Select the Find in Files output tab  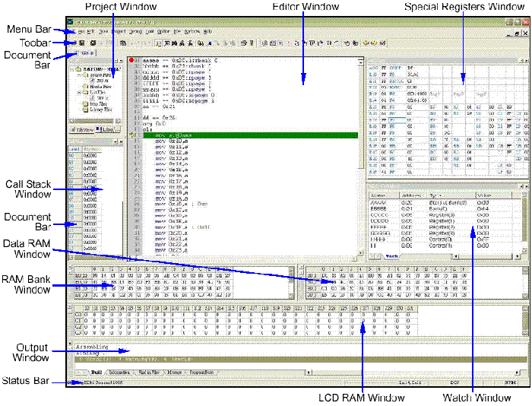pos(149,373)
